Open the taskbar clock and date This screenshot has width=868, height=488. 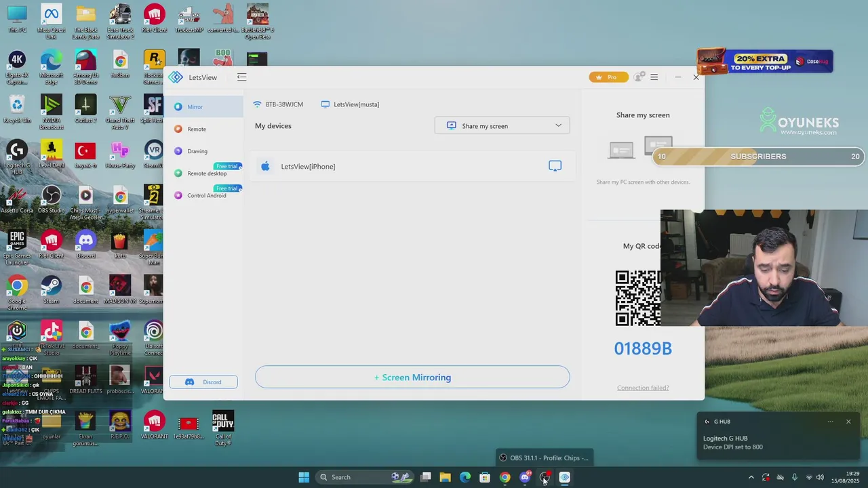[x=846, y=477]
